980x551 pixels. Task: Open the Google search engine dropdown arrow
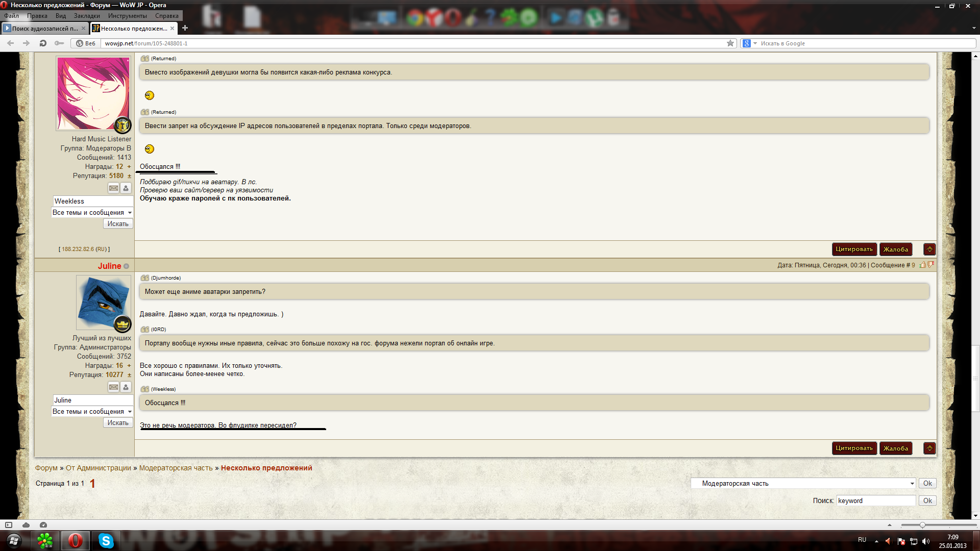click(755, 43)
